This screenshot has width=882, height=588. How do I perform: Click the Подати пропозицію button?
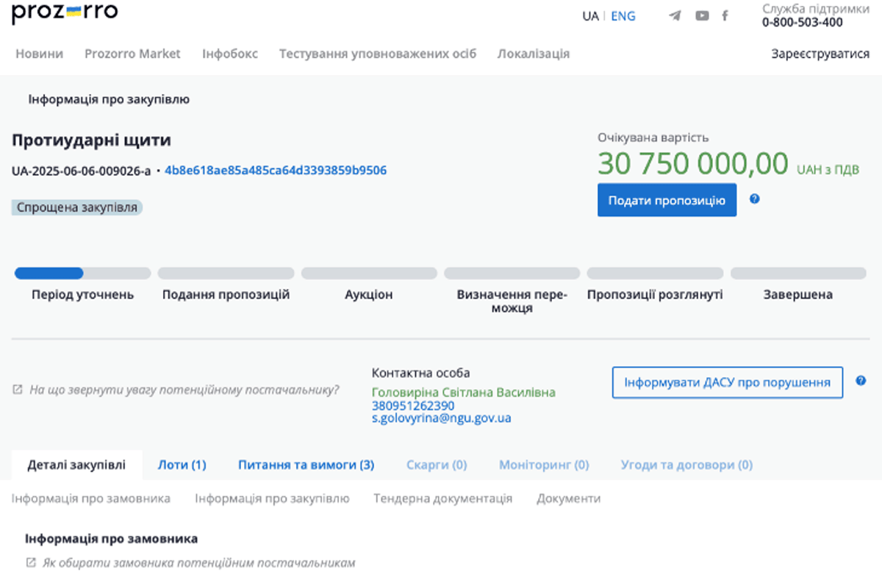(x=667, y=200)
